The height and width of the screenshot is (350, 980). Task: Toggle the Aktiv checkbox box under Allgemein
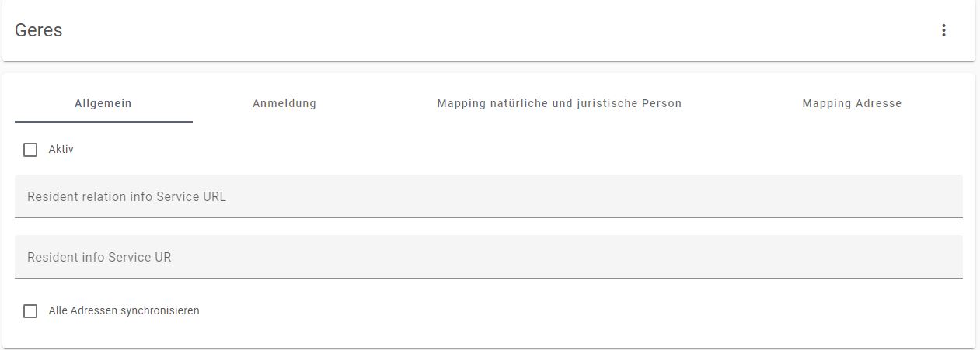pos(30,150)
